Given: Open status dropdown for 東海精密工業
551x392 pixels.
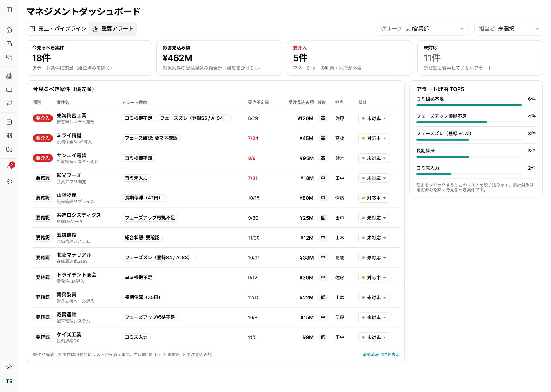Looking at the screenshot, I should point(374,118).
